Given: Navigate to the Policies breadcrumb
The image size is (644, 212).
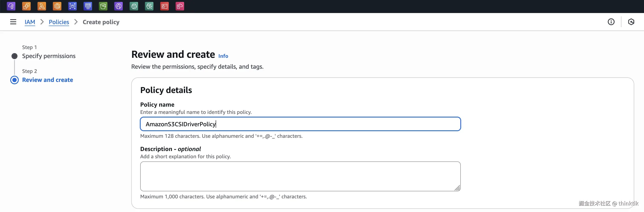Looking at the screenshot, I should (59, 22).
